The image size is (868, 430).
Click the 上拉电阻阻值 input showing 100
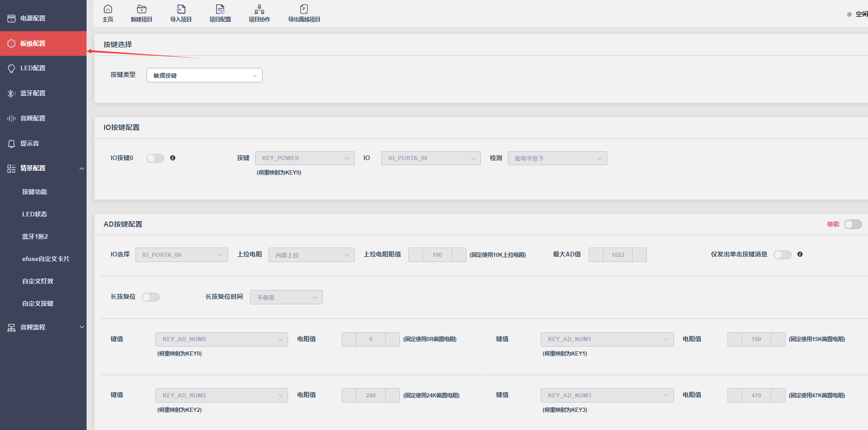(437, 255)
